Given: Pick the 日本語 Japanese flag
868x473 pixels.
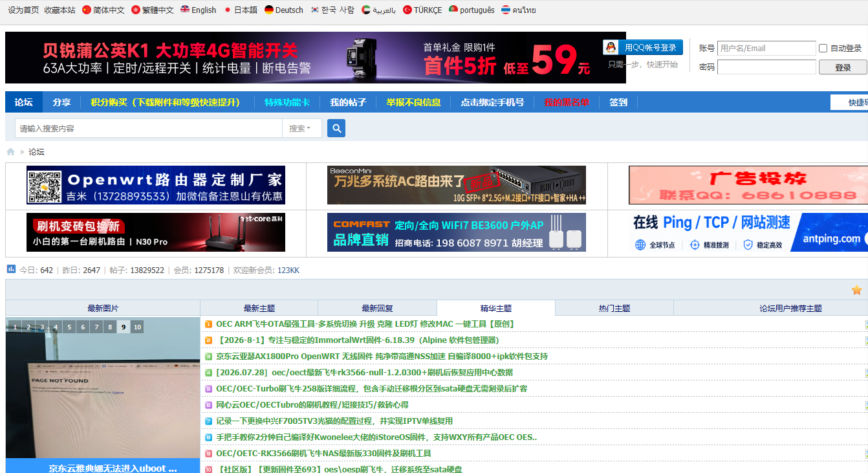Looking at the screenshot, I should (x=227, y=10).
